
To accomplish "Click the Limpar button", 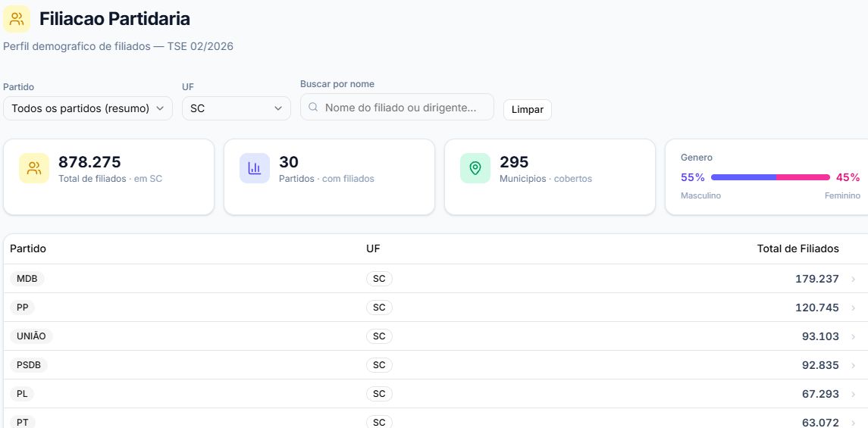I will [x=528, y=110].
